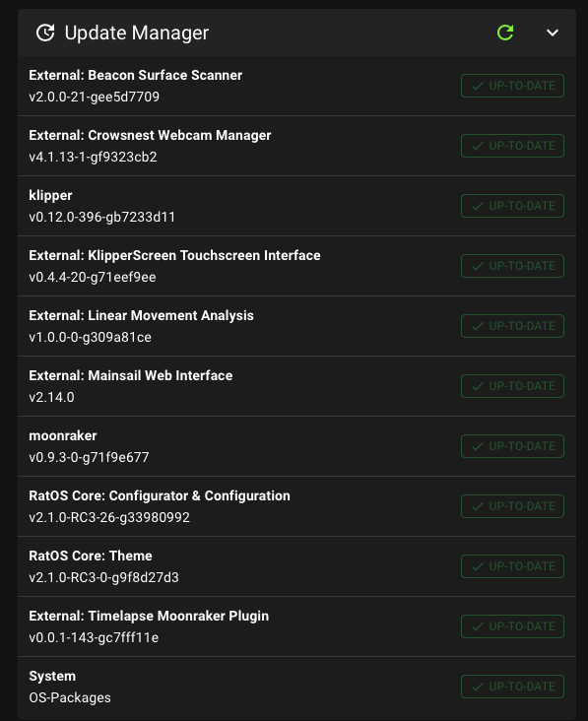Click RatOS Configurator & Configuration UP-TO-DATE button
588x721 pixels.
point(512,506)
